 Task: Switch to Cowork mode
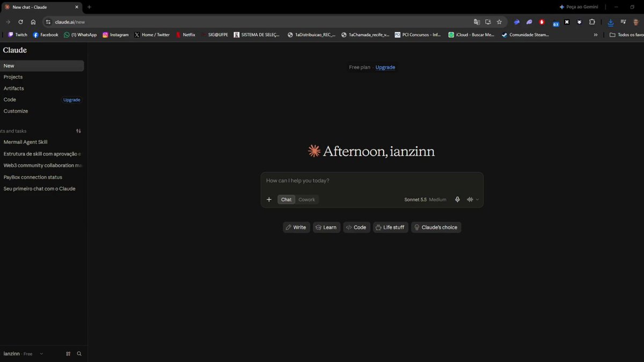307,200
